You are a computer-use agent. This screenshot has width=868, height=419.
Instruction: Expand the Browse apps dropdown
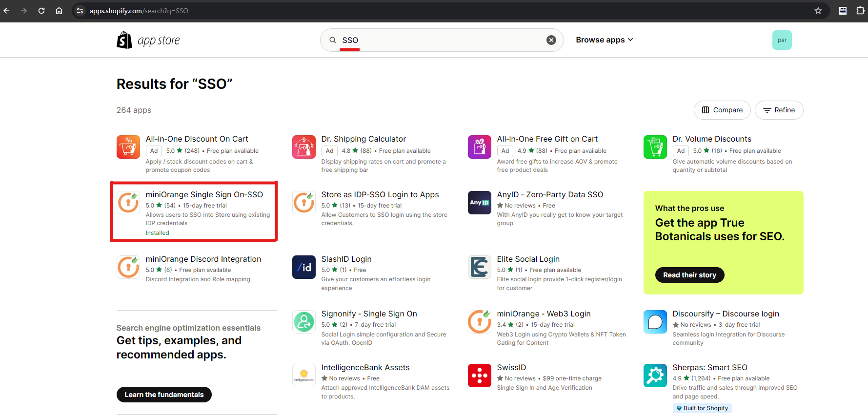click(x=604, y=40)
